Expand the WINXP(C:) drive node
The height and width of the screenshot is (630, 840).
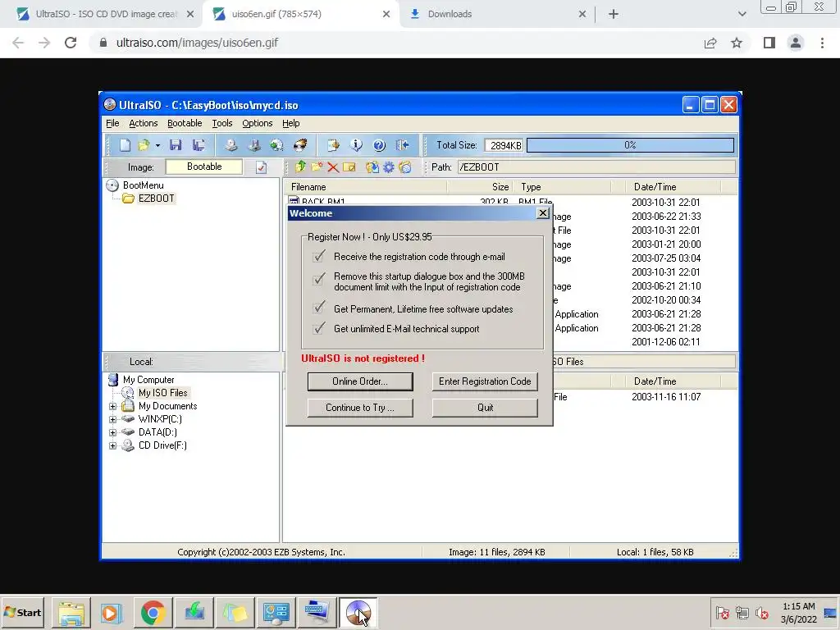112,419
